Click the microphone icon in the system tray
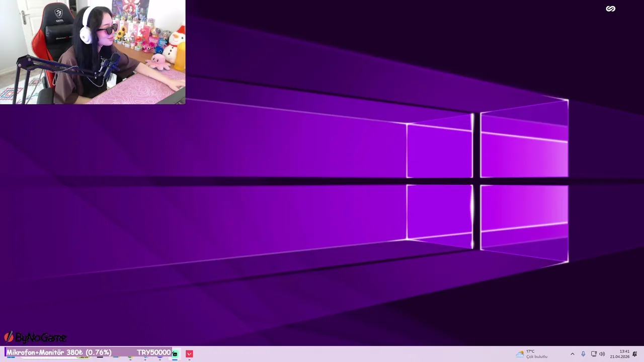 (583, 354)
